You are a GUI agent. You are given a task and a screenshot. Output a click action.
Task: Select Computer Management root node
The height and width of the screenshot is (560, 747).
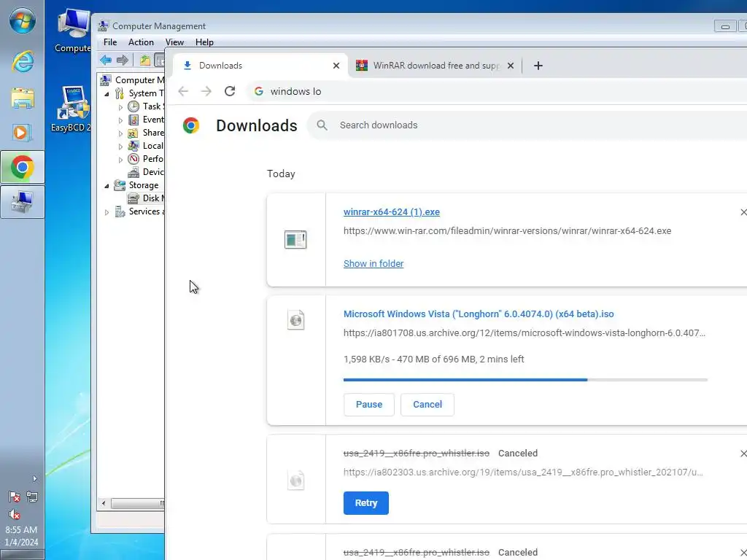click(x=133, y=80)
